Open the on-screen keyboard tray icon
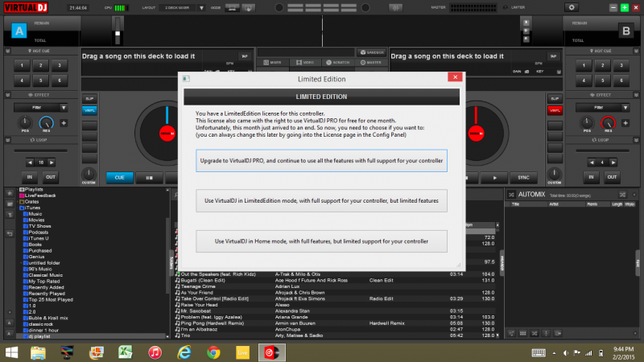 [539, 353]
